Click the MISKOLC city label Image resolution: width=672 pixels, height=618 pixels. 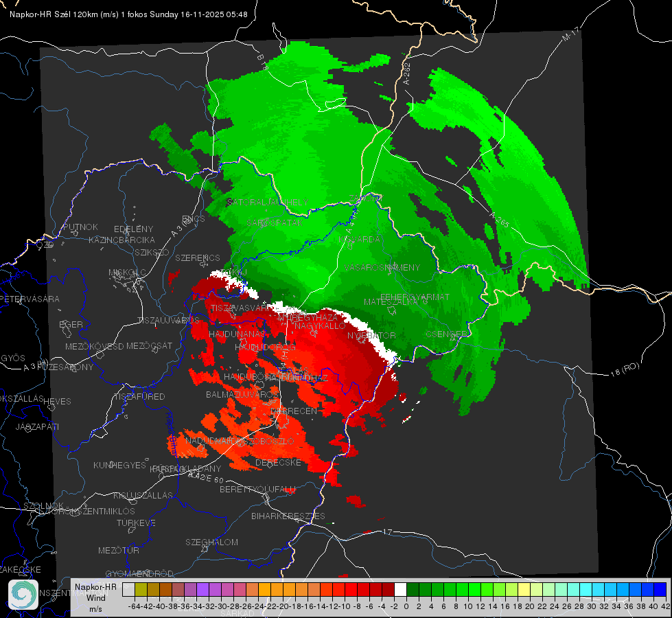pyautogui.click(x=127, y=273)
